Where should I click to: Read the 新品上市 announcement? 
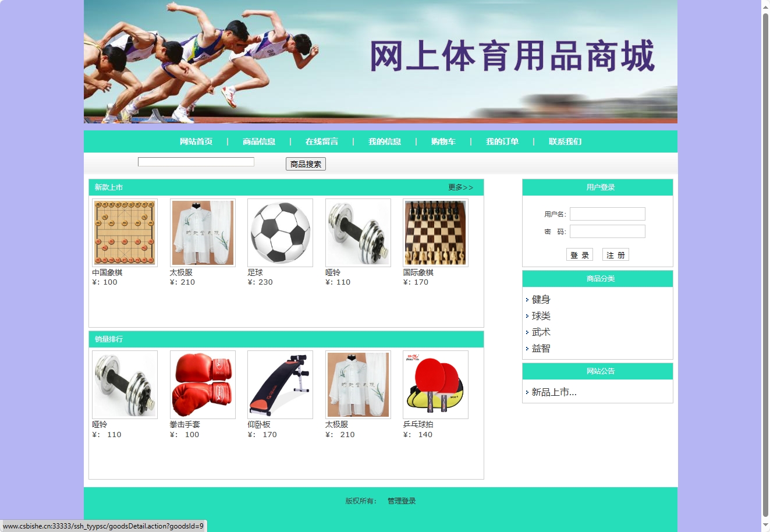tap(552, 392)
